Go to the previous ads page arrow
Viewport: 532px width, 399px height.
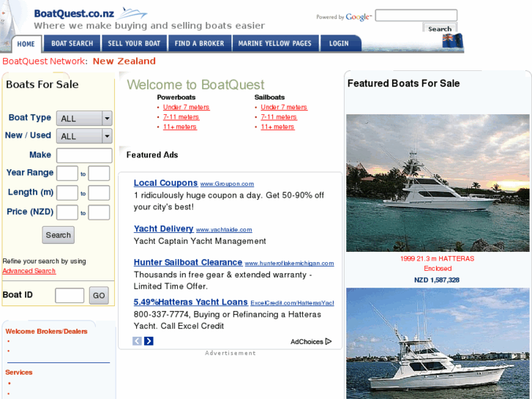pyautogui.click(x=137, y=341)
